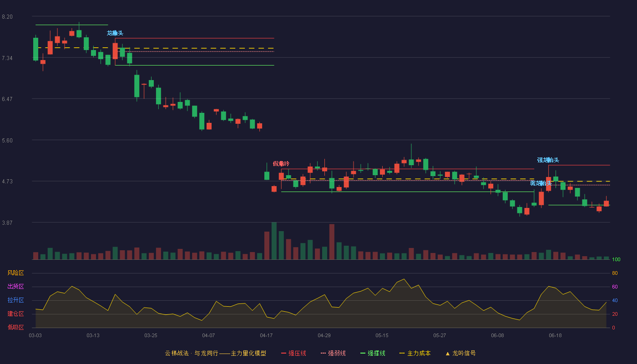This screenshot has height=364, width=637.
Task: Click the 6.47 price axis label
Action: click(7, 99)
